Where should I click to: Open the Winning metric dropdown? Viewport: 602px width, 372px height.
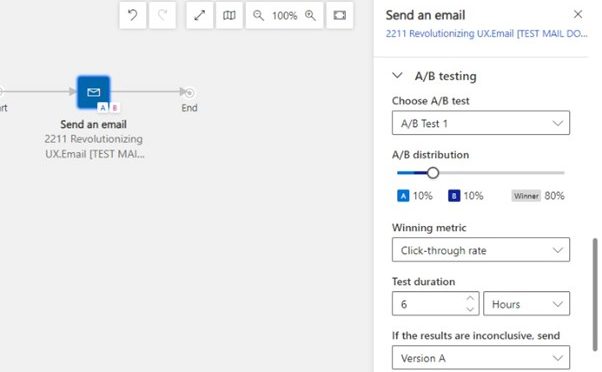481,250
